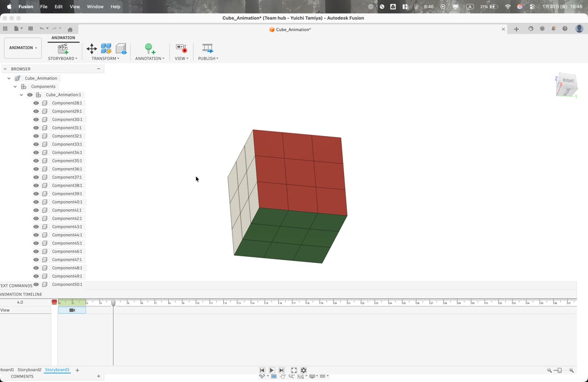Click the timeline playhead marker

click(113, 302)
